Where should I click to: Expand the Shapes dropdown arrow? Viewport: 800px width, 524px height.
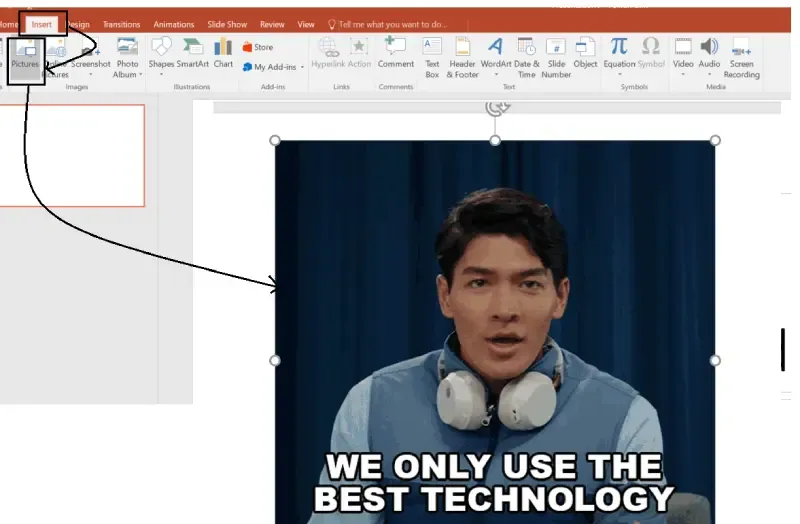(161, 74)
